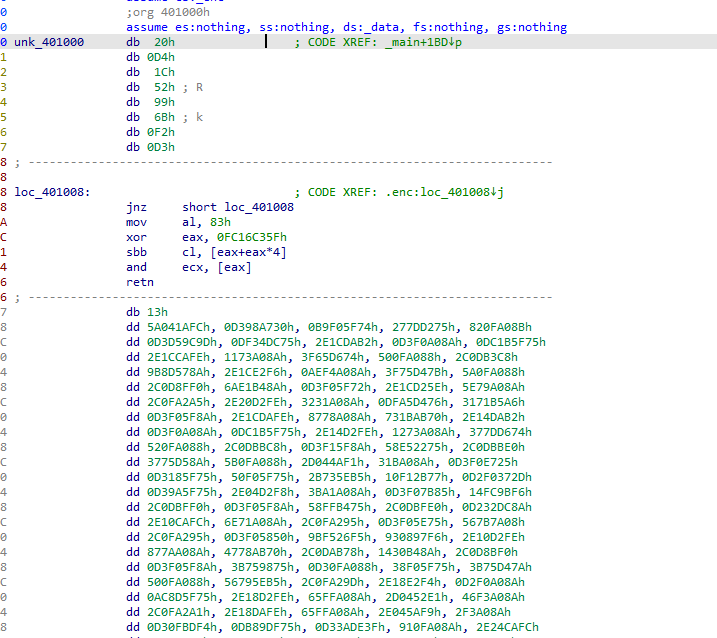Image resolution: width=717 pixels, height=638 pixels.
Task: Select the 0D3h data byte
Action: tap(165, 147)
